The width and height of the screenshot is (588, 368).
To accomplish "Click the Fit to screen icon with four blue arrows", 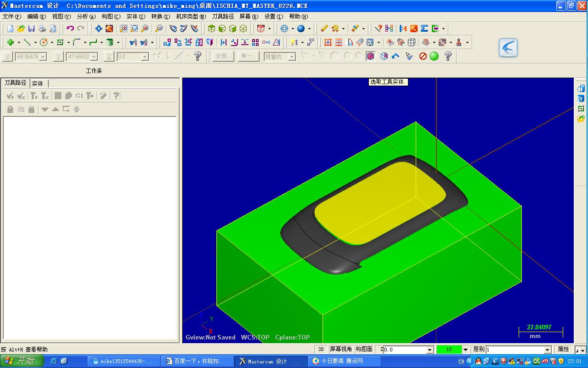I will 98,29.
